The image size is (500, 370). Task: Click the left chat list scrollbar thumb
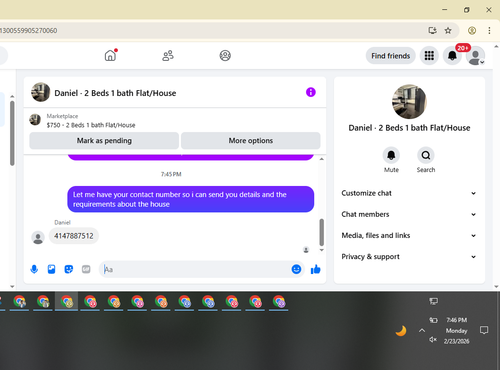pos(12,133)
